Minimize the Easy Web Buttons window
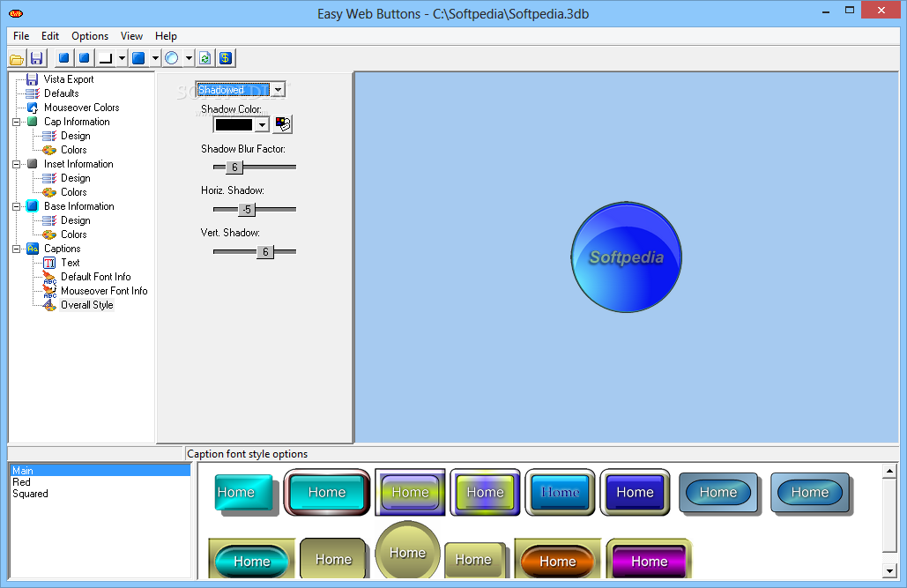This screenshot has width=907, height=588. pos(825,10)
